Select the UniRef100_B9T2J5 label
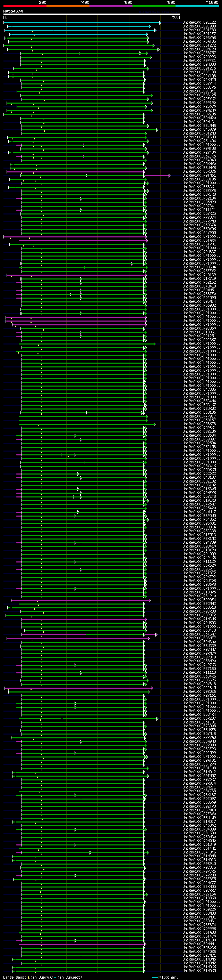The width and height of the screenshot is (222, 980). click(x=199, y=68)
